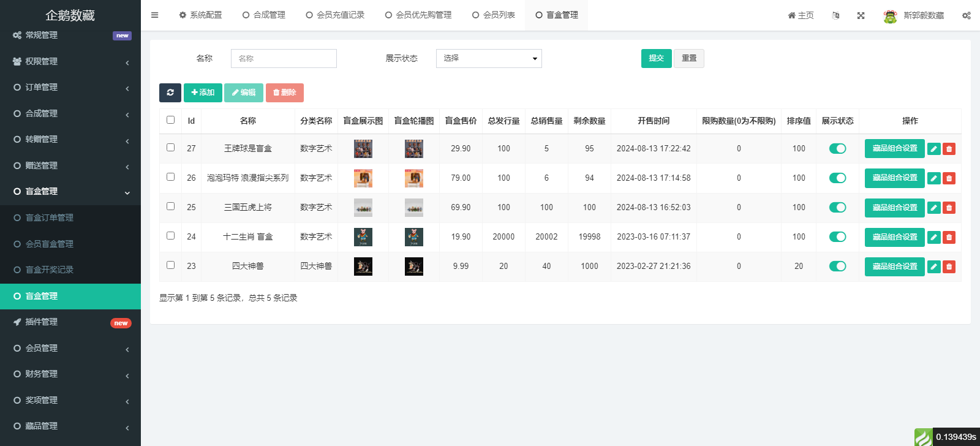This screenshot has width=980, height=446.
Task: Toggle 展示状态 switch for row Id 23
Action: (x=837, y=266)
